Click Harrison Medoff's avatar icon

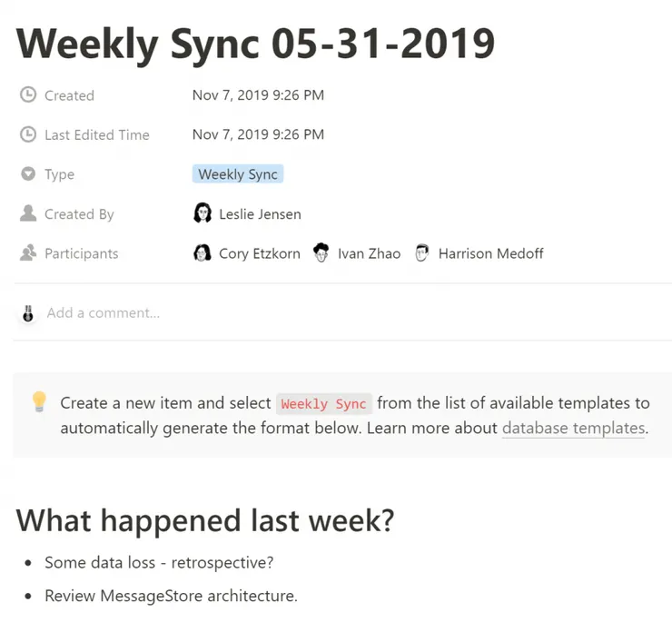[x=422, y=253]
